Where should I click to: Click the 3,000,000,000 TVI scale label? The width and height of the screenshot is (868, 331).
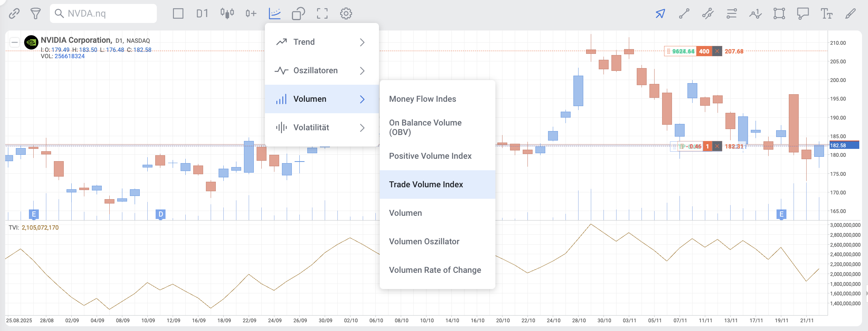tap(845, 225)
